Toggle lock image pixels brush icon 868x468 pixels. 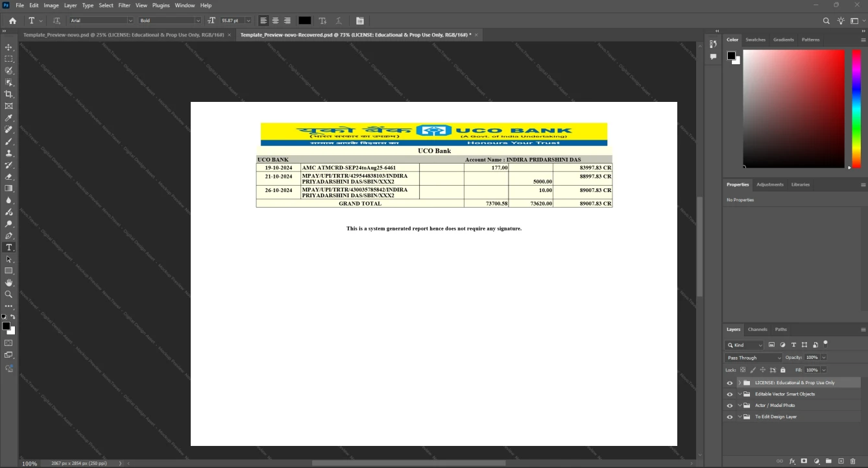(753, 370)
